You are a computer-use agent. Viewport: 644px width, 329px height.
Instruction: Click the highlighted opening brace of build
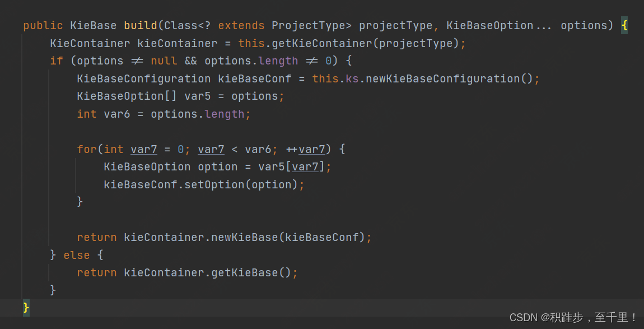tap(624, 25)
